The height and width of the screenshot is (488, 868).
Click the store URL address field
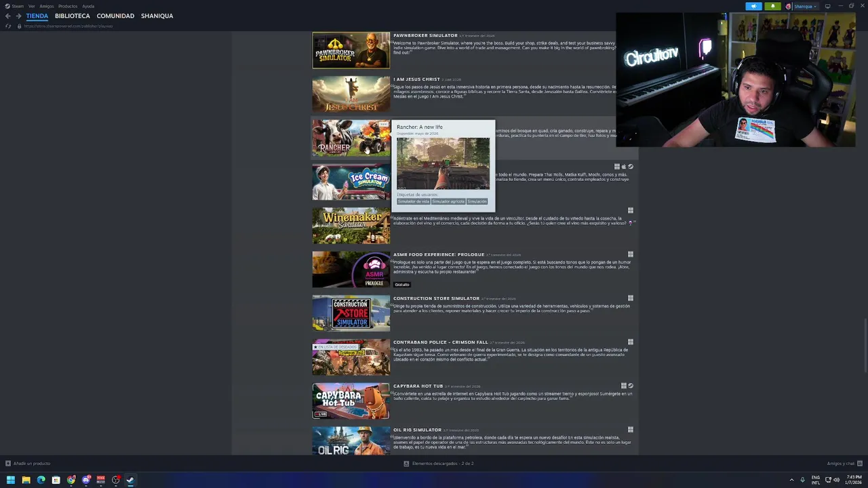68,26
